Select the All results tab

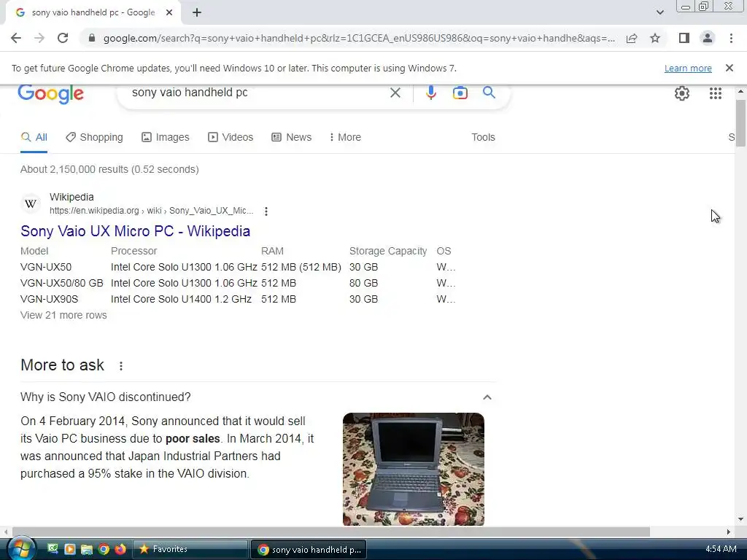tap(34, 138)
